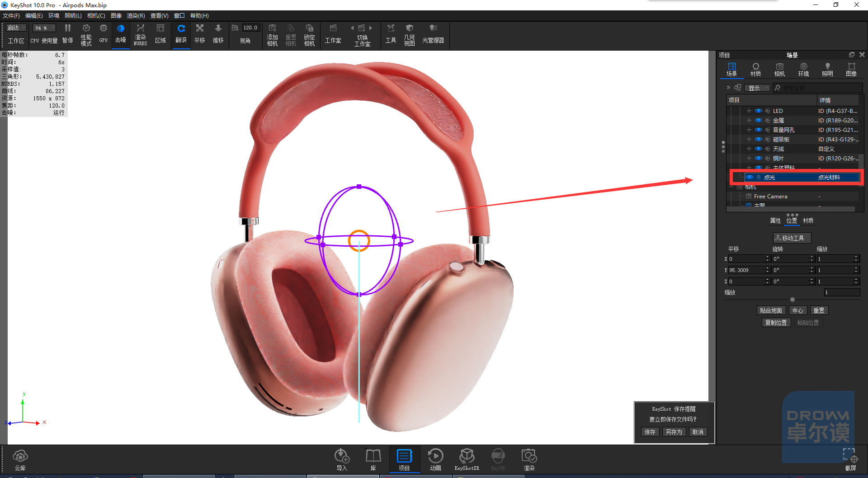Open the Tools (工具) toolbar item
Screen dimensions: 868x478
pyautogui.click(x=391, y=34)
